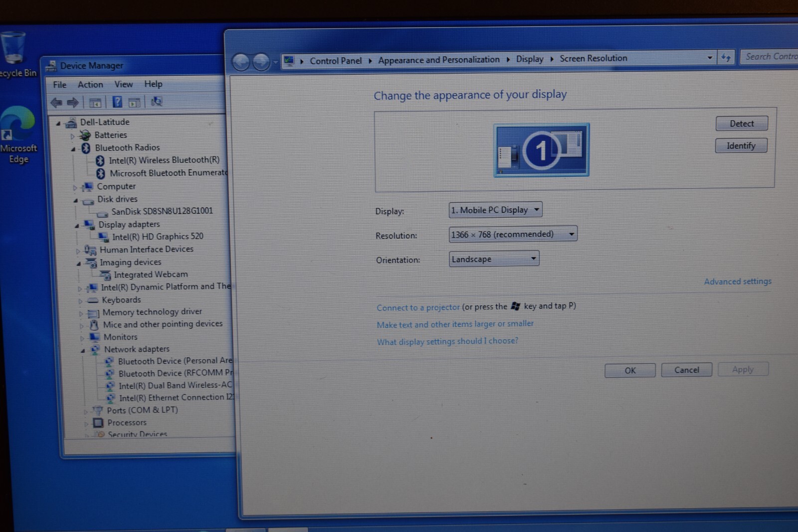Open Advanced settings link
The image size is (798, 532).
(x=738, y=281)
